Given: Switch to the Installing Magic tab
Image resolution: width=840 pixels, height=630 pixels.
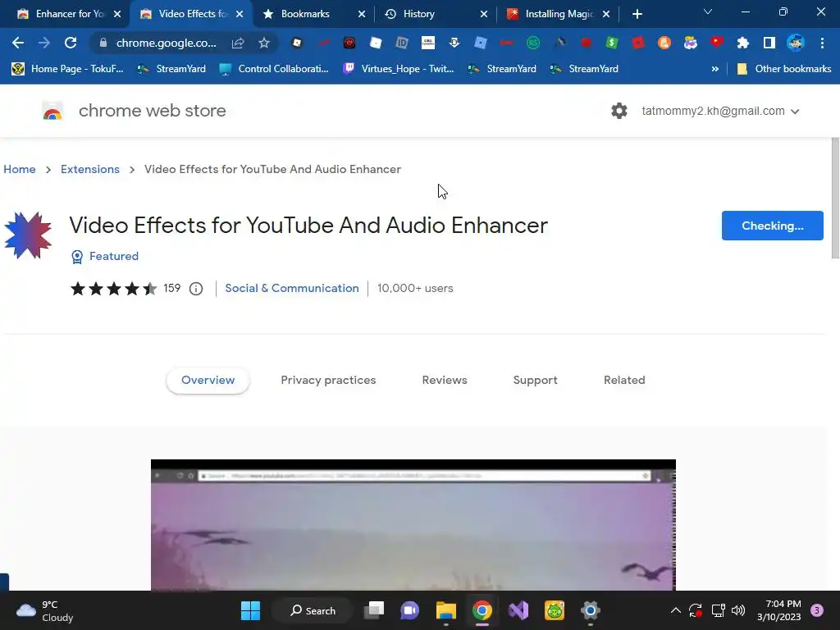Looking at the screenshot, I should click(559, 14).
